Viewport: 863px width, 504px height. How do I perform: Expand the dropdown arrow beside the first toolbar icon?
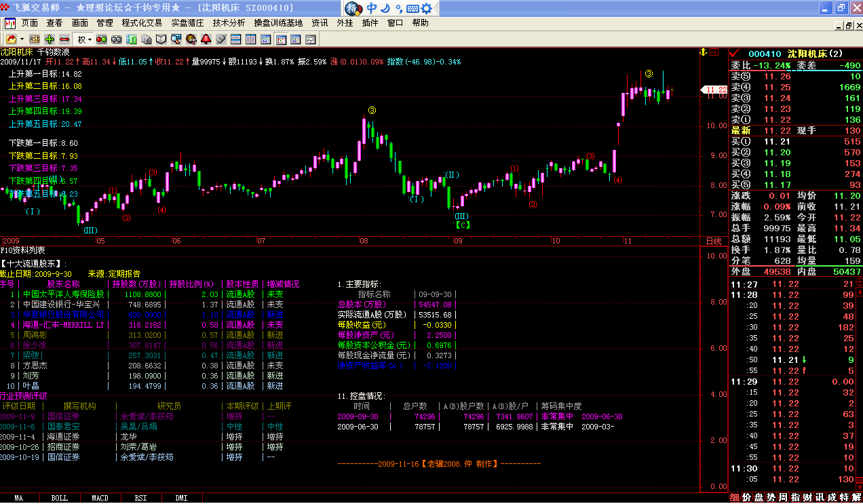21,39
